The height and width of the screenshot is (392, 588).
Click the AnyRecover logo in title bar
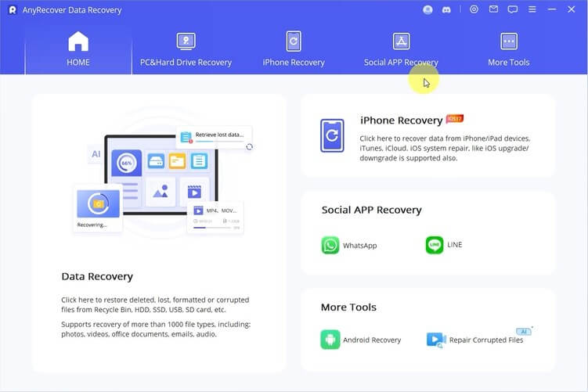click(13, 10)
